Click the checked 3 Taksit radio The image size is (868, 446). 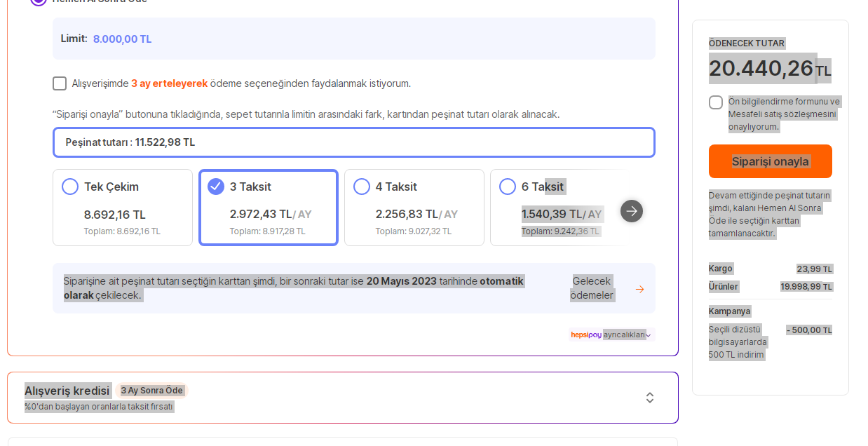pyautogui.click(x=216, y=187)
